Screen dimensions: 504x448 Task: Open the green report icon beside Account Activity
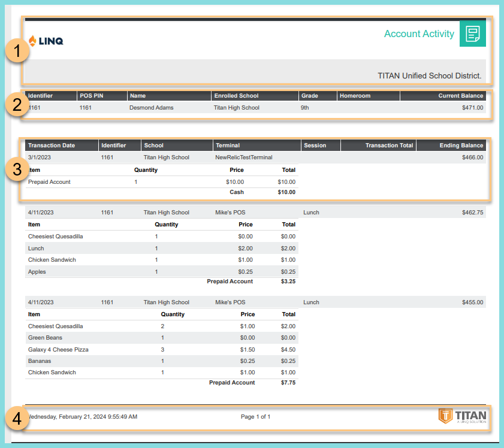pos(473,34)
